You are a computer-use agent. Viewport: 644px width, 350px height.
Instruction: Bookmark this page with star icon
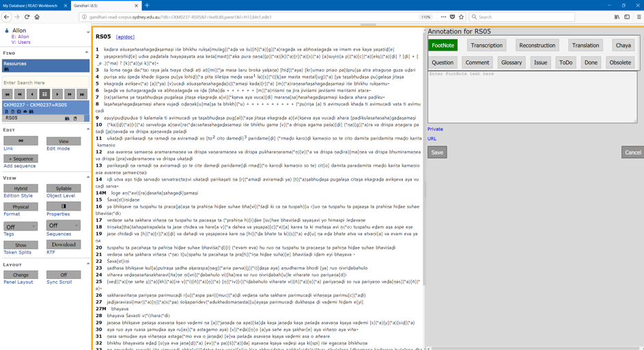point(461,17)
